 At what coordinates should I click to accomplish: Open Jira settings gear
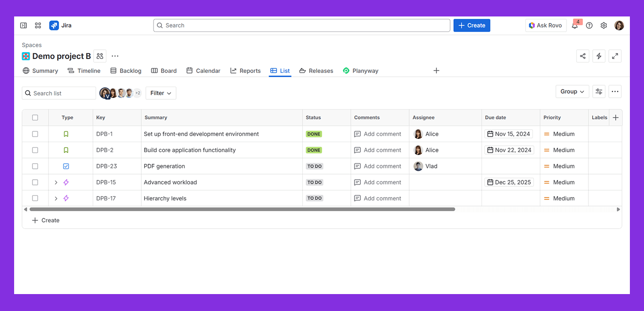coord(604,25)
